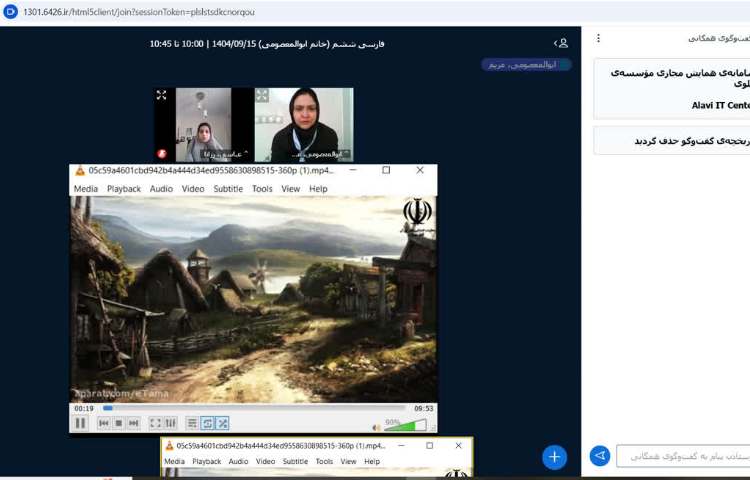Toggle loop mode in upper VLC
The image size is (750, 480).
coord(207,423)
